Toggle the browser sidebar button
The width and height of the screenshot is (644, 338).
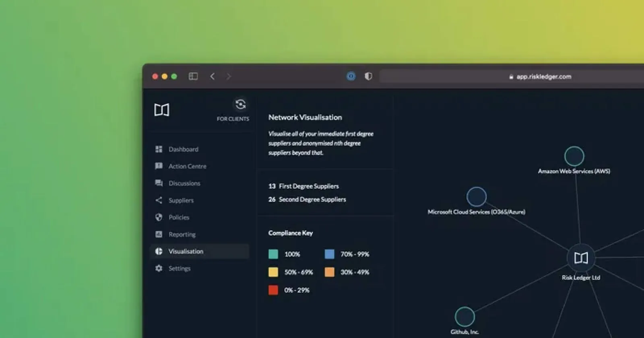(x=193, y=76)
